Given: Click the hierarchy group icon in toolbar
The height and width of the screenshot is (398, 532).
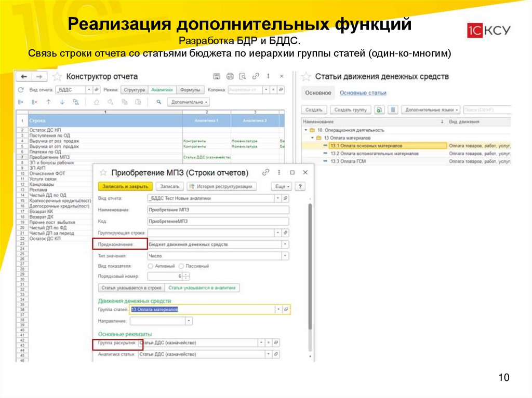Looking at the screenshot, I should (76, 102).
